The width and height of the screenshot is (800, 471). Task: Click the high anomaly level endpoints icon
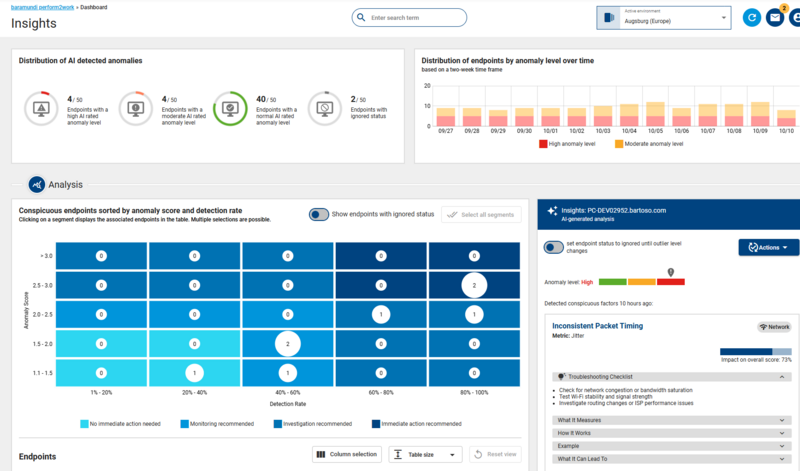click(42, 107)
